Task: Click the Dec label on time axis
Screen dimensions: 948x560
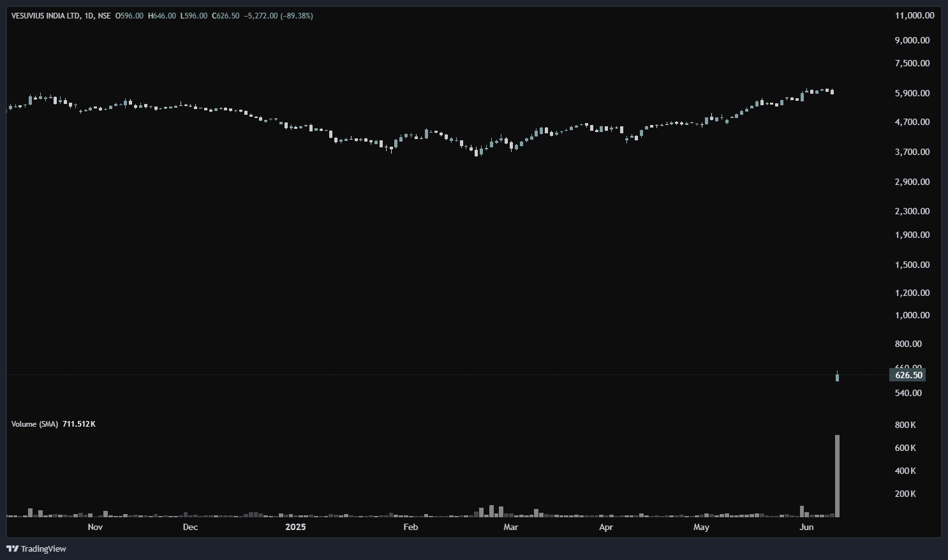Action: pos(190,527)
